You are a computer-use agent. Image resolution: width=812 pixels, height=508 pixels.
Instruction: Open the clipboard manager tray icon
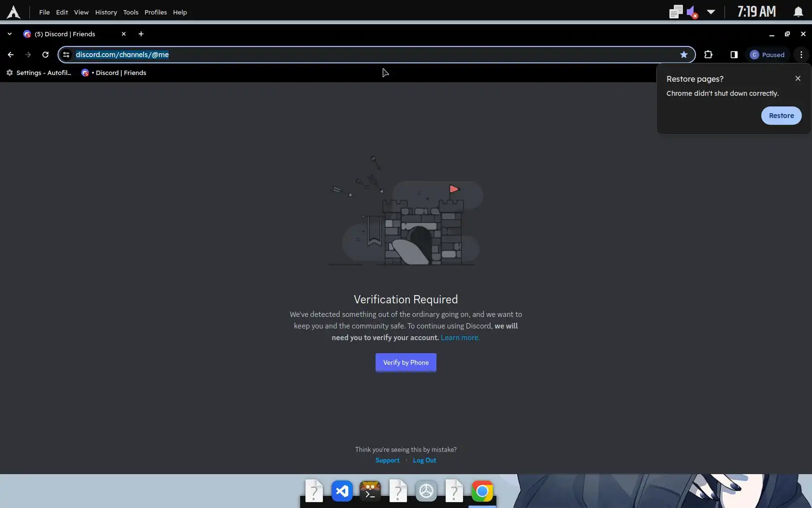tap(676, 12)
